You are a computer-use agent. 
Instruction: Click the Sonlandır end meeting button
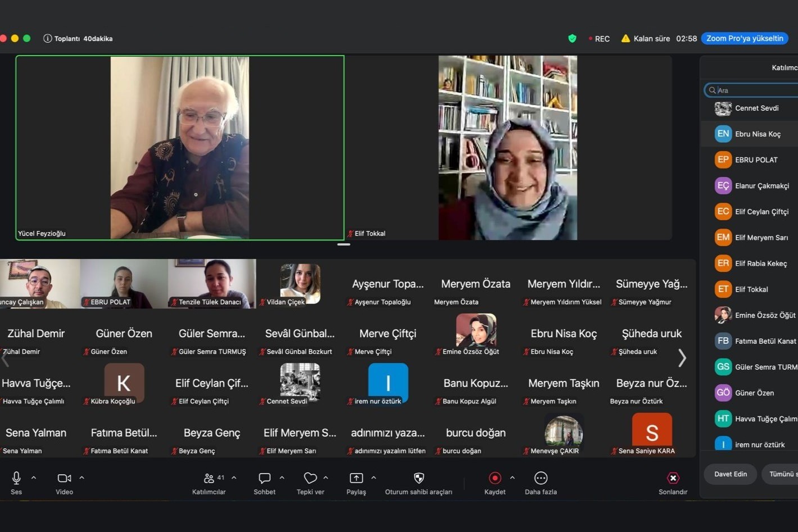point(673,478)
